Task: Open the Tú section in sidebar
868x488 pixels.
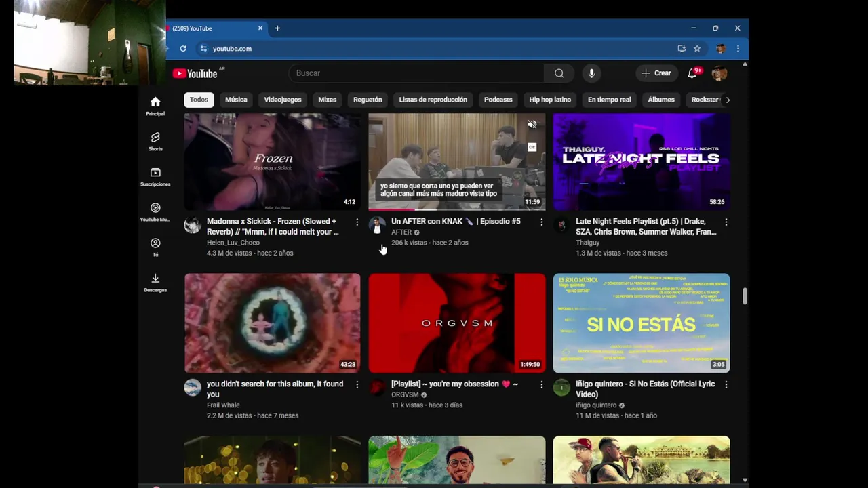Action: point(155,247)
